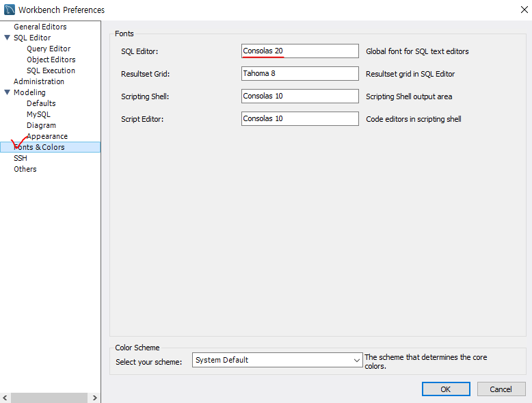Click 'Code editors in scripting shell' text
This screenshot has height=403, width=532.
(413, 119)
